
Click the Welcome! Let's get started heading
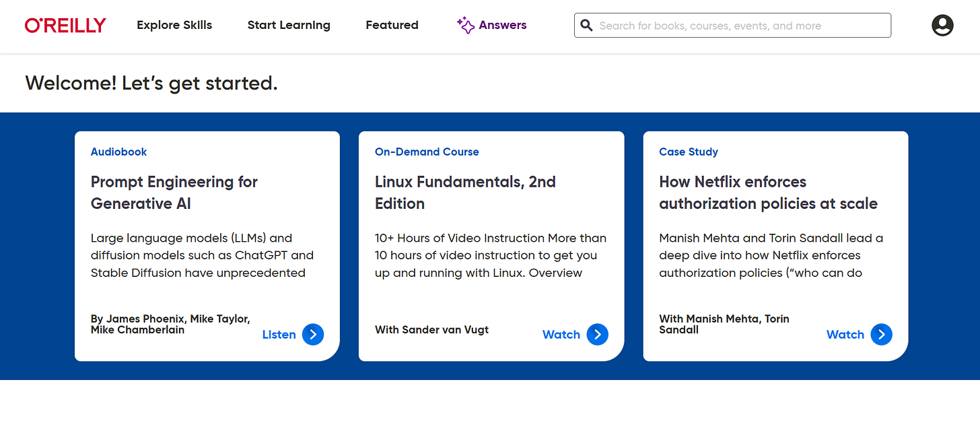(151, 84)
